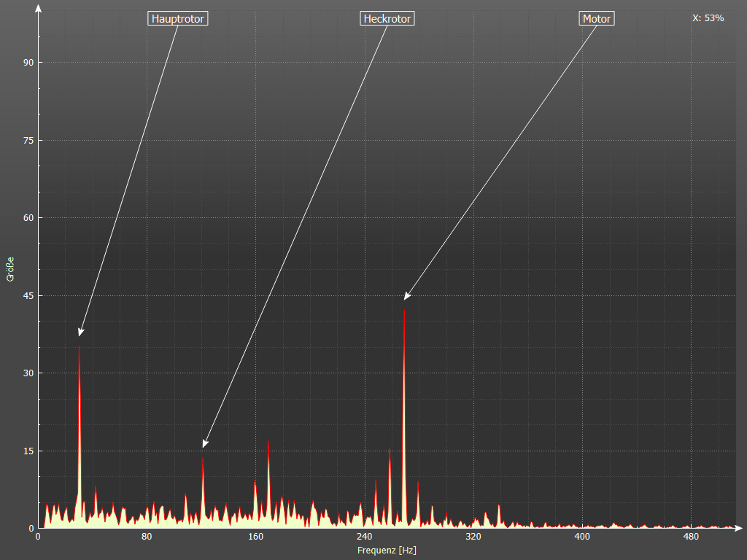Click the Hauptrotor annotation label
Image resolution: width=747 pixels, height=560 pixels.
tap(178, 19)
